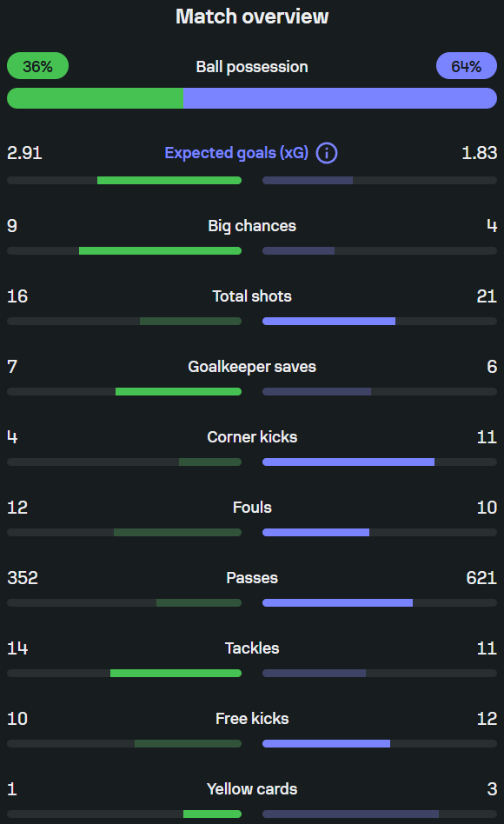Viewport: 504px width, 824px height.
Task: Select the Total shots stat label
Action: tap(252, 296)
